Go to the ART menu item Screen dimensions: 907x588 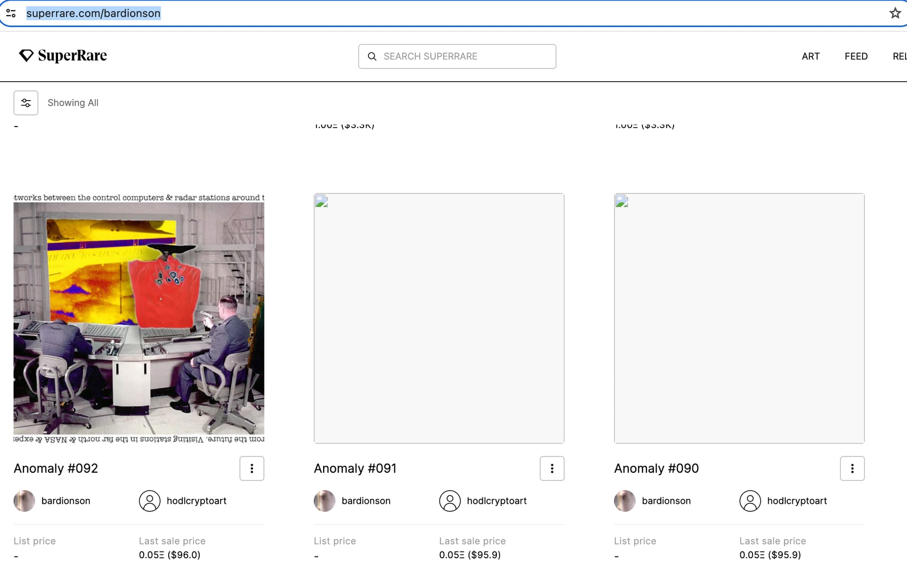(811, 56)
